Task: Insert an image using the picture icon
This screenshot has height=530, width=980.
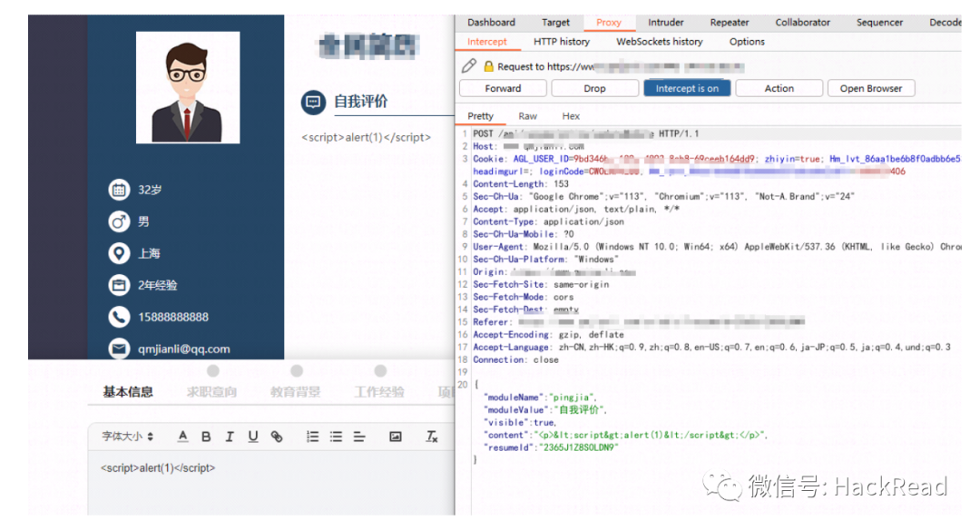Action: 395,437
